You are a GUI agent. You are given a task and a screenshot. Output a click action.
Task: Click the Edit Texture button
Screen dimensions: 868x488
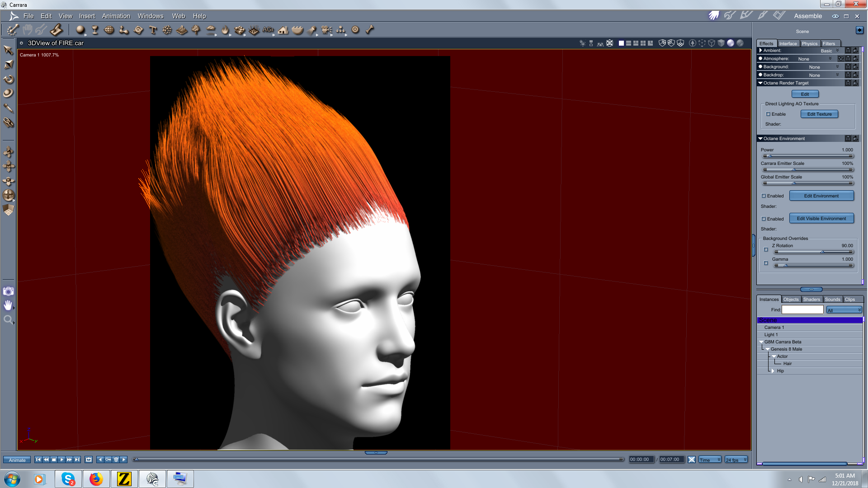point(819,114)
